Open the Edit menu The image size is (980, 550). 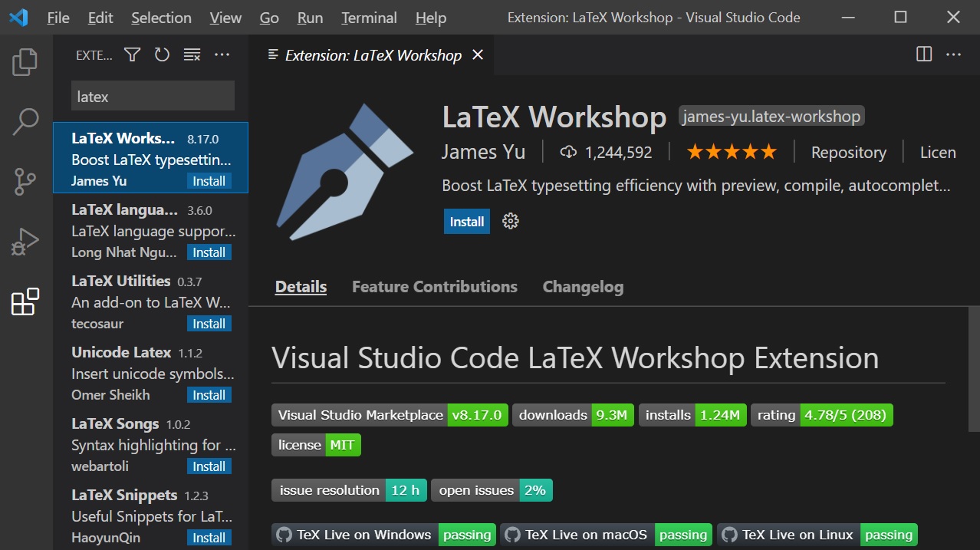100,18
